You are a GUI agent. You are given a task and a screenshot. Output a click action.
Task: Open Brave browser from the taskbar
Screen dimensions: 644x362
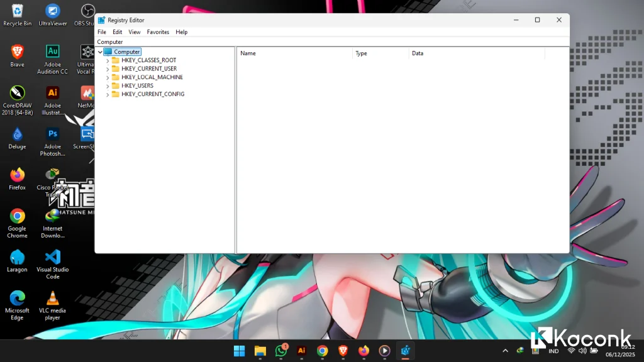(343, 351)
